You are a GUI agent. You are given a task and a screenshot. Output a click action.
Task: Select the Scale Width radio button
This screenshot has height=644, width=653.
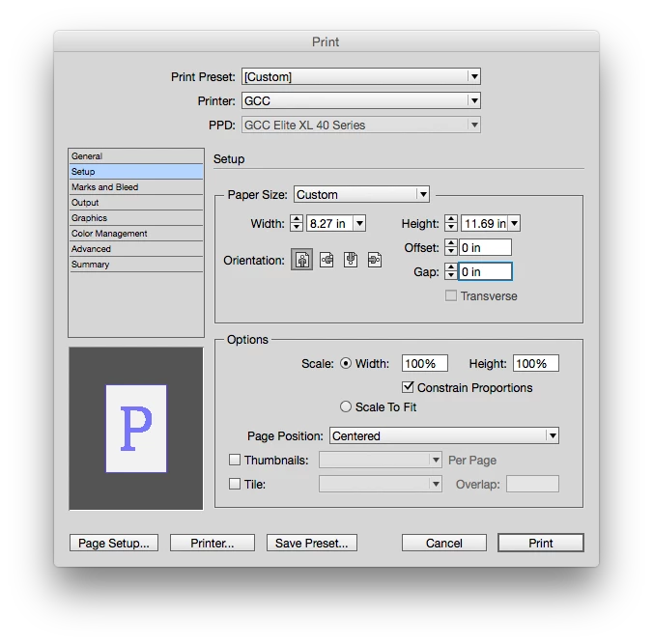(346, 363)
